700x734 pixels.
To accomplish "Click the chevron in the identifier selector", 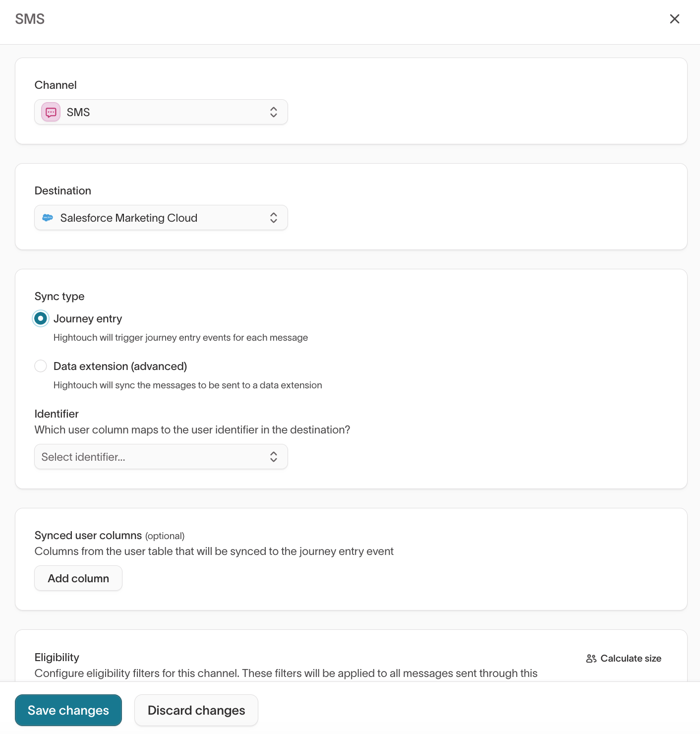I will [x=274, y=457].
